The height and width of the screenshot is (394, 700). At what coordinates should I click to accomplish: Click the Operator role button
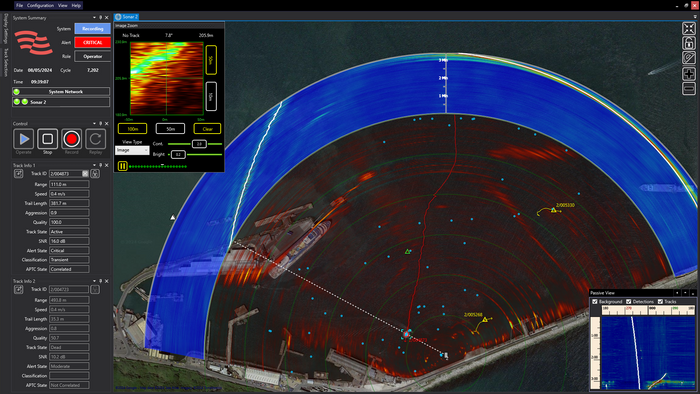click(92, 56)
